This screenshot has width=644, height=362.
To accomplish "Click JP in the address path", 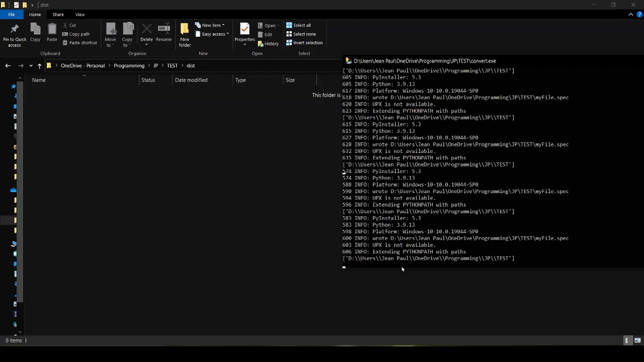I will [156, 66].
